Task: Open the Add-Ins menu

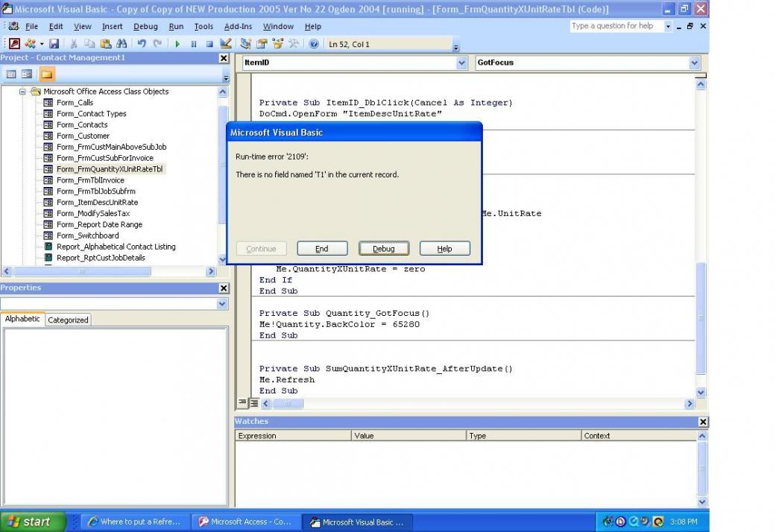Action: click(238, 26)
